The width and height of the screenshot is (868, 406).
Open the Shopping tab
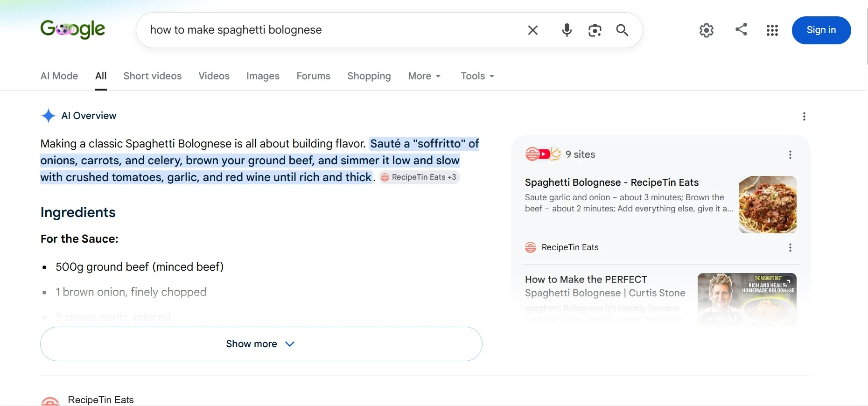pos(369,76)
